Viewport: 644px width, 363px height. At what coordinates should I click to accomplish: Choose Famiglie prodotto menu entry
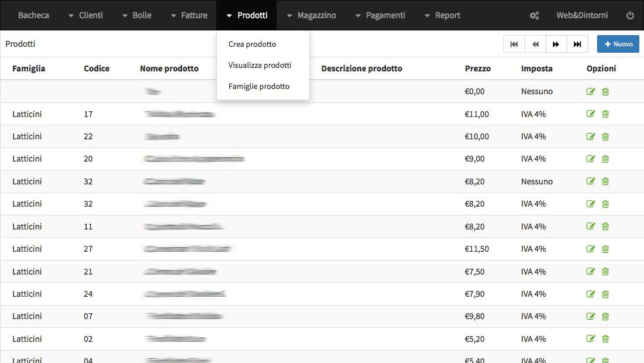click(x=259, y=86)
